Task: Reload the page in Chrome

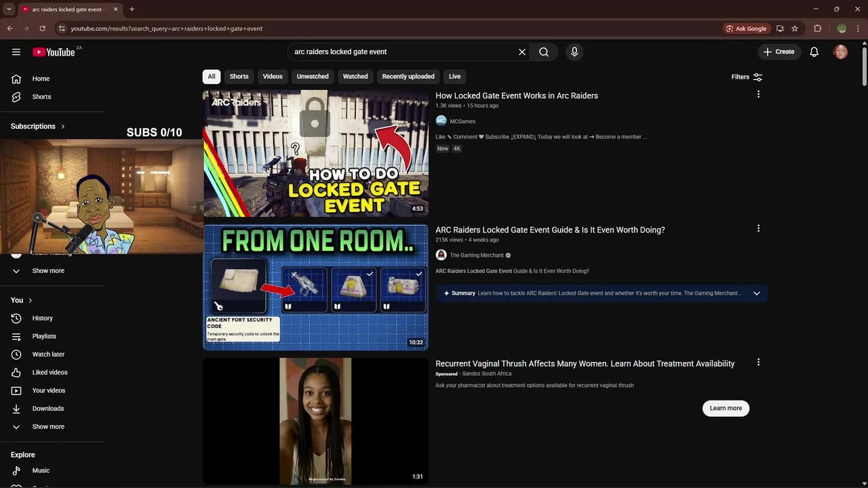Action: pyautogui.click(x=42, y=28)
